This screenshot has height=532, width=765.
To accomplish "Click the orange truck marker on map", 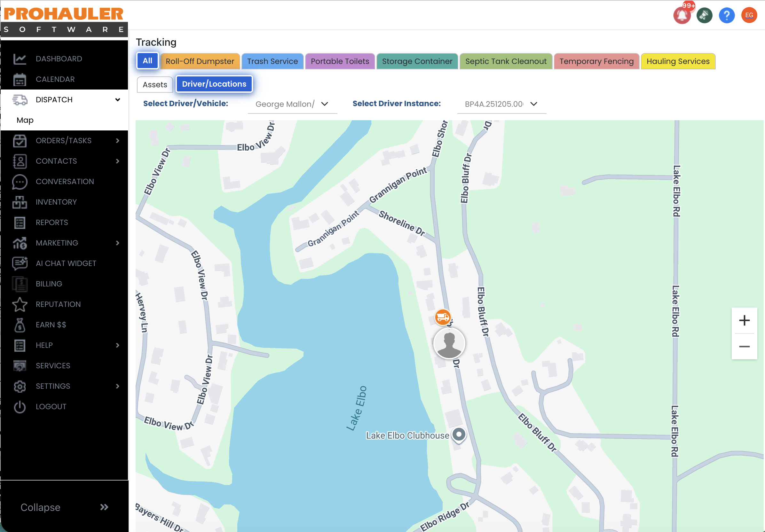I will (x=443, y=317).
